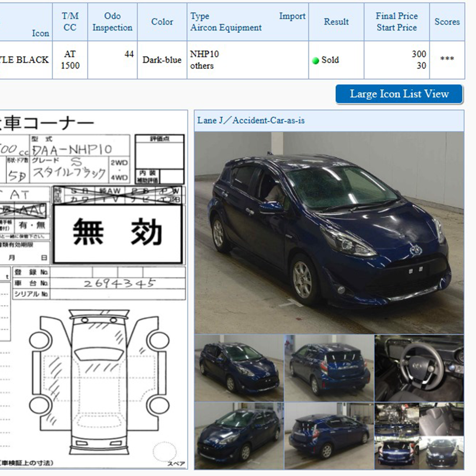Click the Scores column header
The width and height of the screenshot is (476, 476).
point(447,22)
